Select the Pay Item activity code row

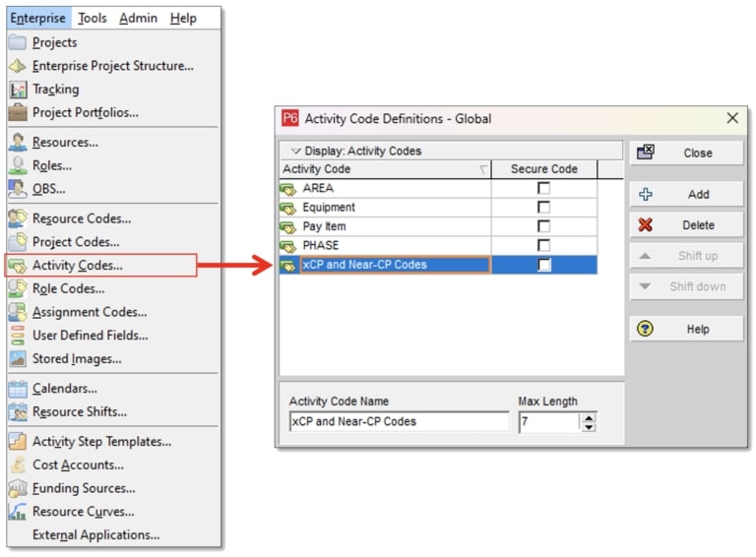coord(438,226)
